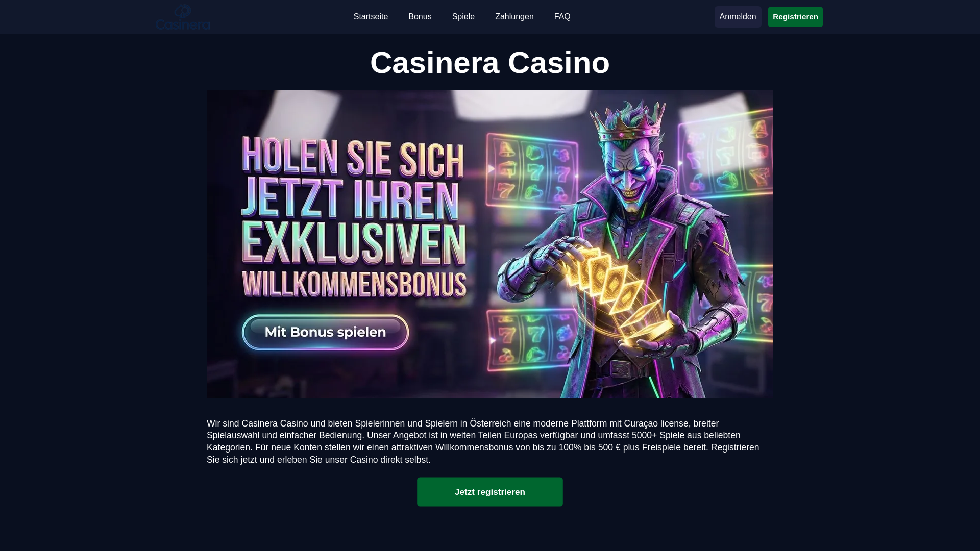Viewport: 980px width, 551px height.
Task: Click the HOLEN SIE SICH banner headline line
Action: 353,155
